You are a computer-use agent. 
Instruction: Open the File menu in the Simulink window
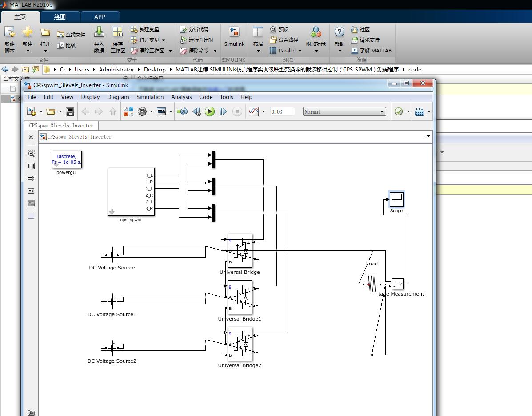coord(32,97)
